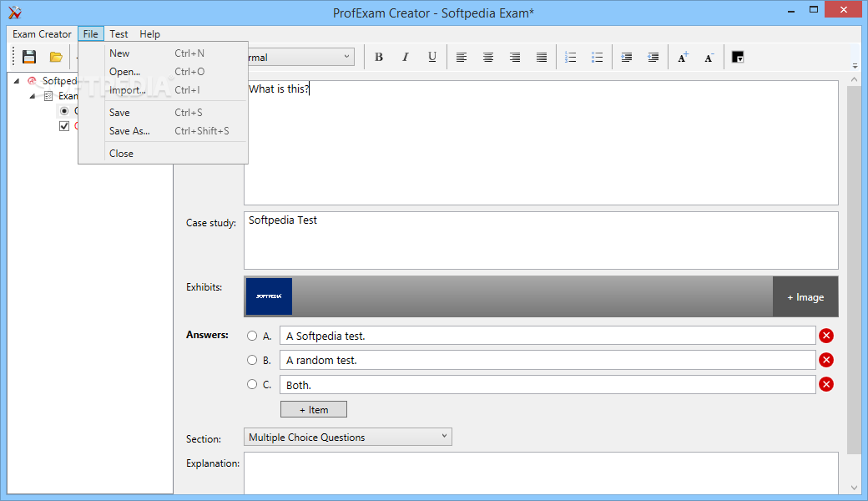Click the vertical scrollbar up arrow

854,79
